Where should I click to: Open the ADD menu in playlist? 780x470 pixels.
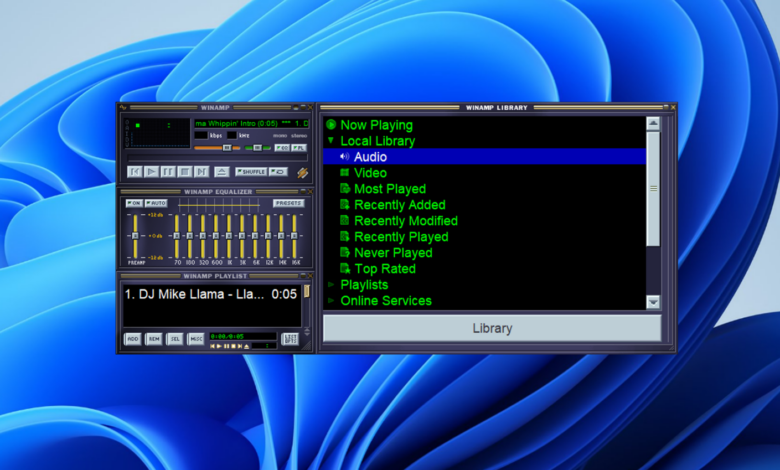133,339
